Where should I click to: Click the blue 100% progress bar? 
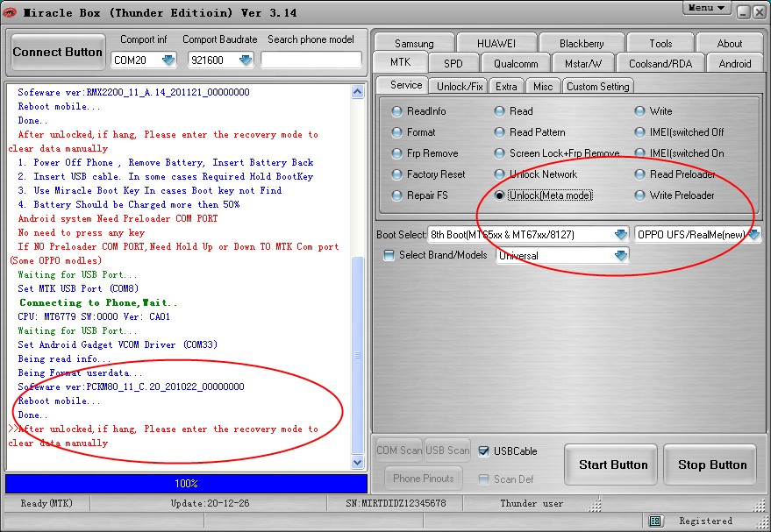click(186, 484)
